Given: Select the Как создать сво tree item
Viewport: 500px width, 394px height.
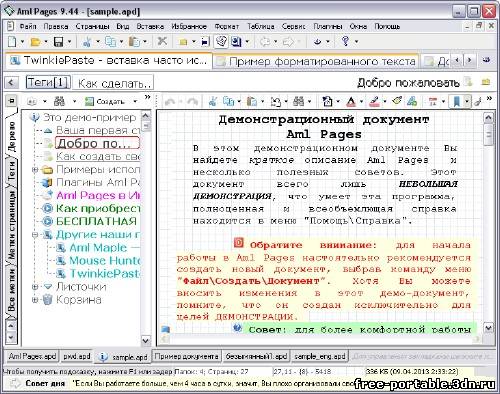Looking at the screenshot, I should [x=98, y=156].
